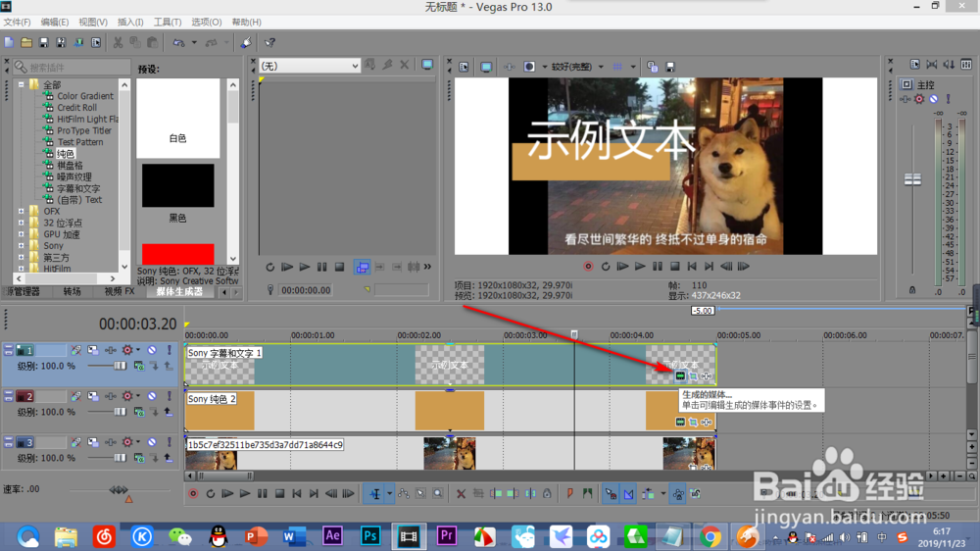This screenshot has width=980, height=551.
Task: Save the project with the disk icon
Action: click(44, 42)
